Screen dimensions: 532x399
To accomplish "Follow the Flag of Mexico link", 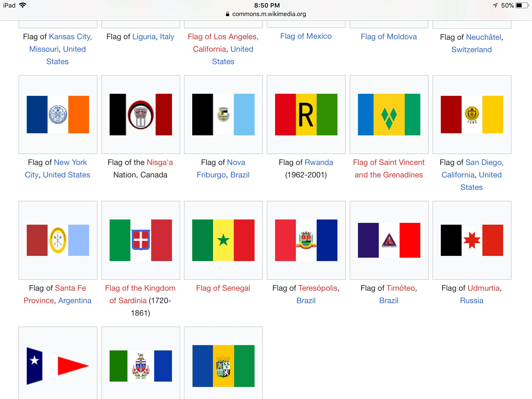I will coord(306,36).
